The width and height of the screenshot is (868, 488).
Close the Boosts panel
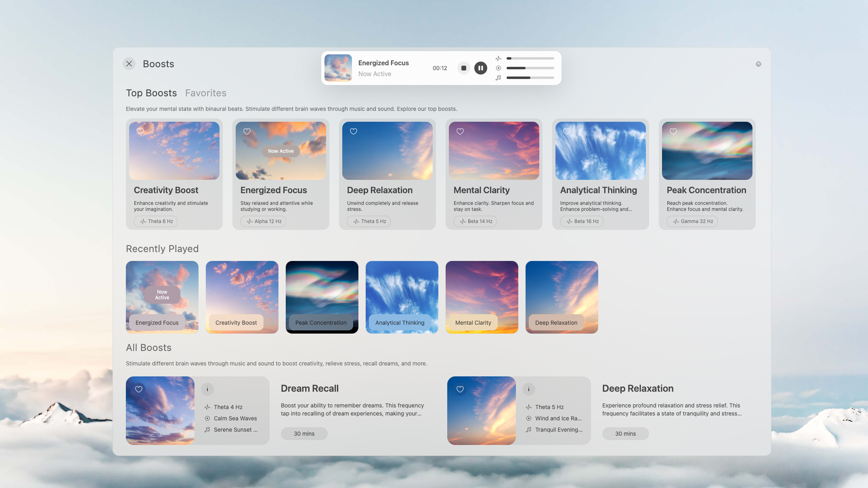click(x=129, y=64)
